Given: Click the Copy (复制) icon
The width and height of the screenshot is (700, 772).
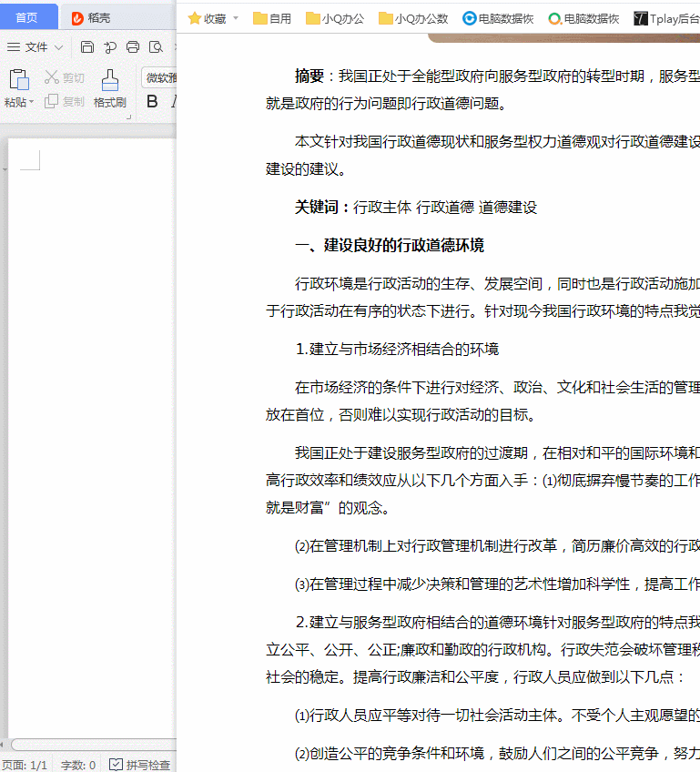Looking at the screenshot, I should point(52,102).
